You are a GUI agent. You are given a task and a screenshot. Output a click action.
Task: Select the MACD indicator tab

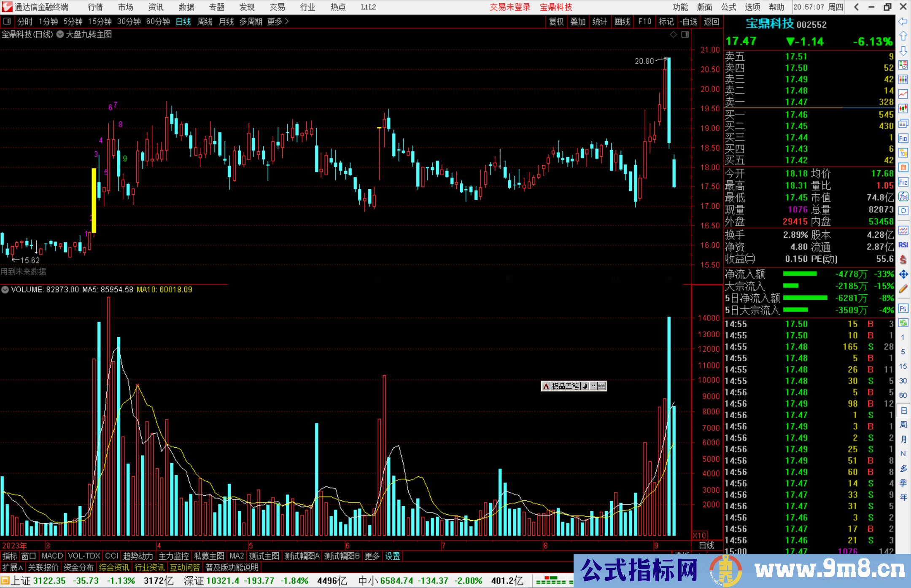tap(52, 556)
